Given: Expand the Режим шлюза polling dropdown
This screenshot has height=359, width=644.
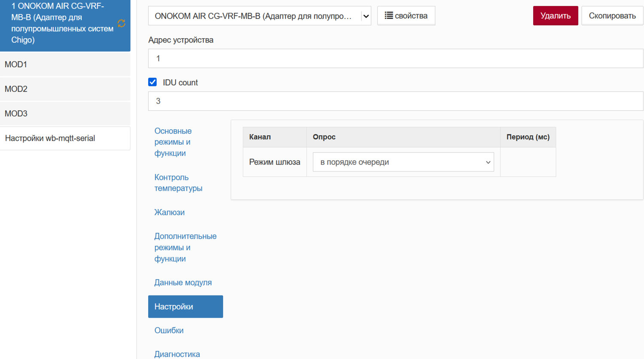Looking at the screenshot, I should tap(403, 162).
